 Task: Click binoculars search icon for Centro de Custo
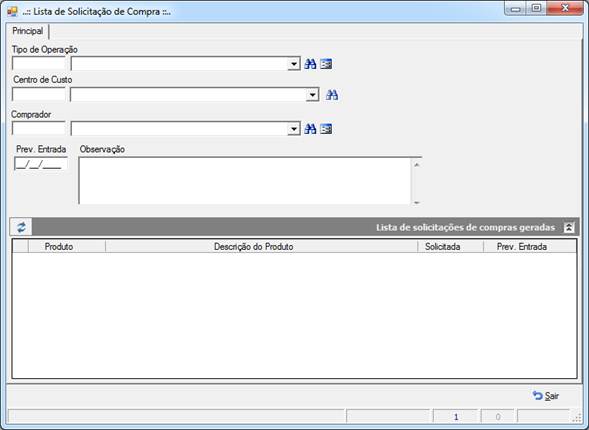332,95
